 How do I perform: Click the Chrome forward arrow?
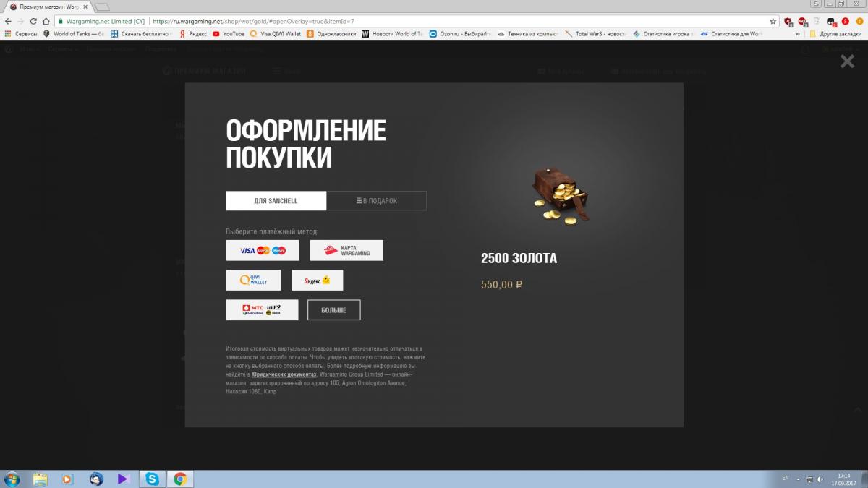click(20, 21)
